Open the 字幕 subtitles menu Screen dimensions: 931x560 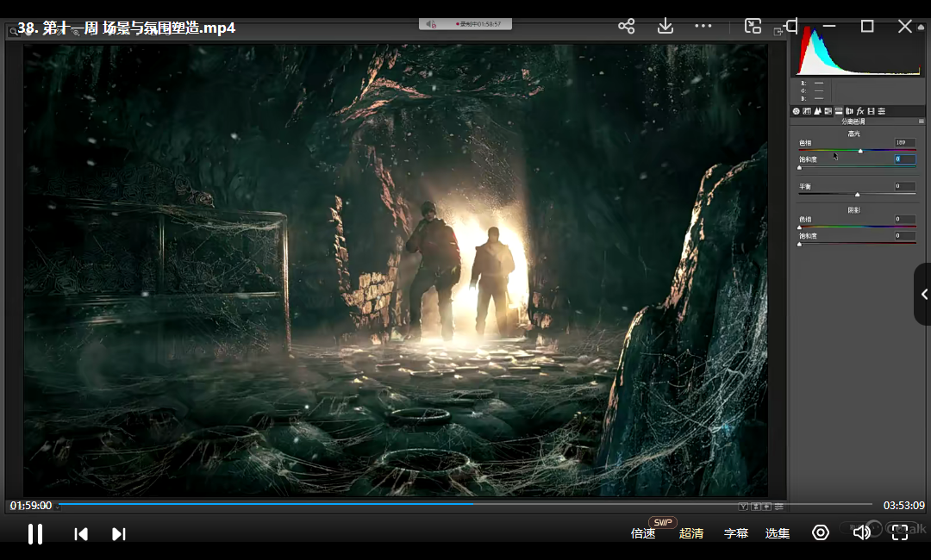tap(736, 533)
